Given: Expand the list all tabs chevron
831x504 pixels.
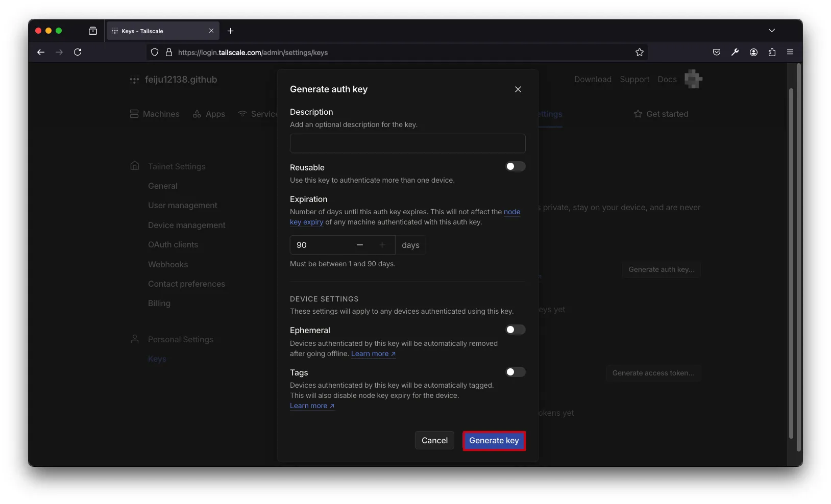Looking at the screenshot, I should click(772, 31).
